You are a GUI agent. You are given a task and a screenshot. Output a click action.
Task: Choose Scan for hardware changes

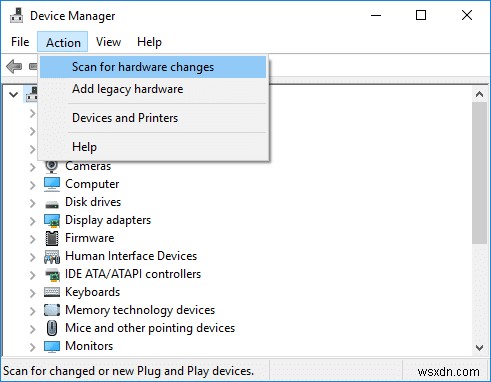153,67
